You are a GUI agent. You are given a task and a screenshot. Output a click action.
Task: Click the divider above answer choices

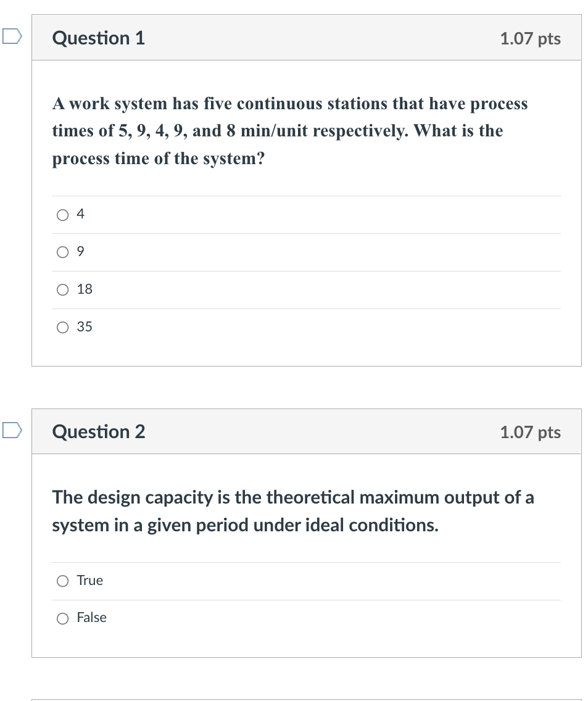pyautogui.click(x=307, y=196)
